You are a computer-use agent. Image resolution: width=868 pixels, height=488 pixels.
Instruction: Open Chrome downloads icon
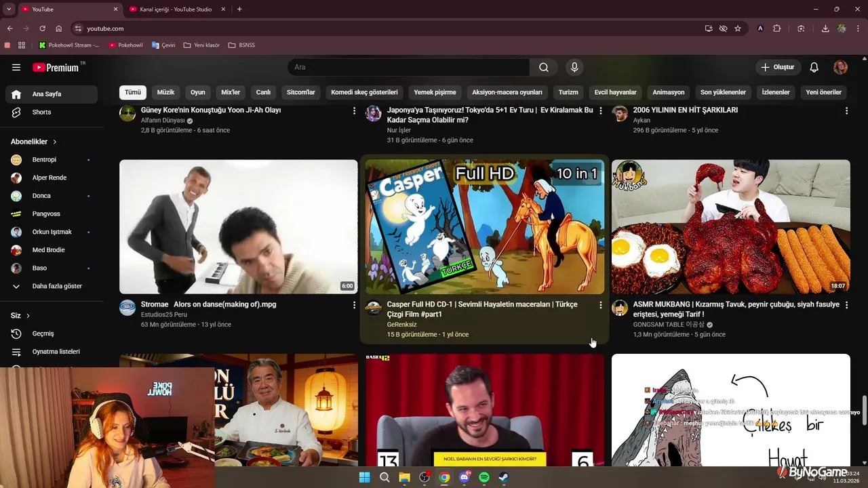pos(825,28)
